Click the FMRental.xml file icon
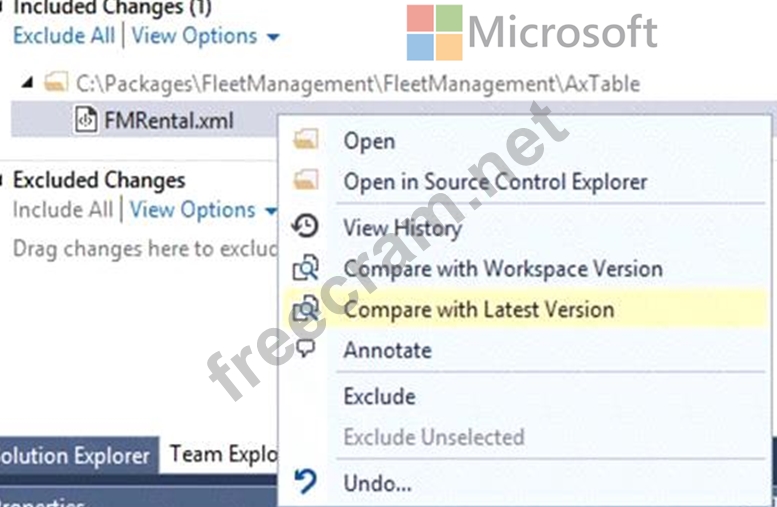This screenshot has height=507, width=777. [x=86, y=120]
